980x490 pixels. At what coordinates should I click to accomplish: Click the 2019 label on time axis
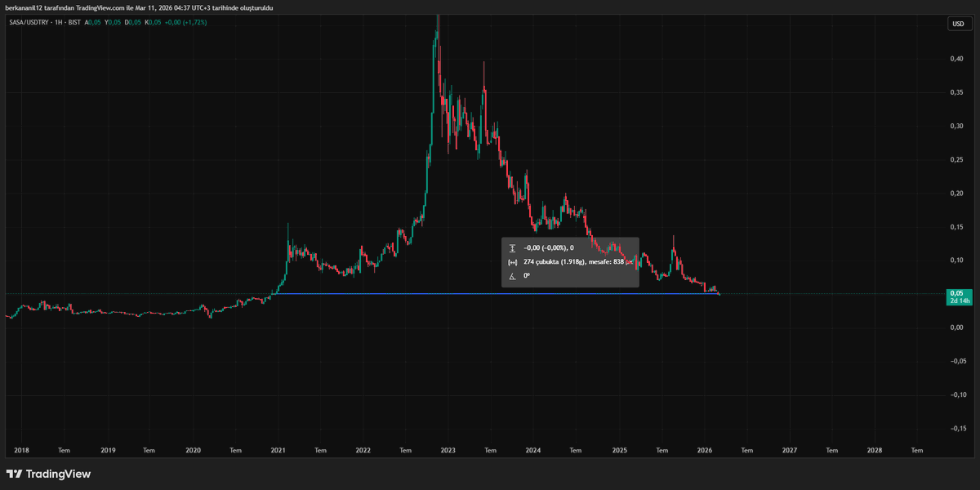click(108, 449)
